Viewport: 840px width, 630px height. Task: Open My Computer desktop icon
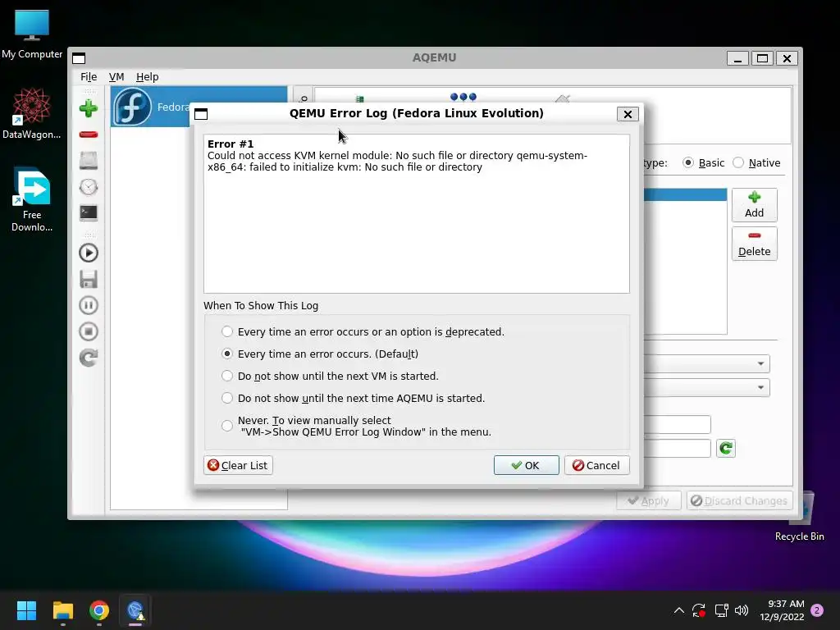[32, 34]
